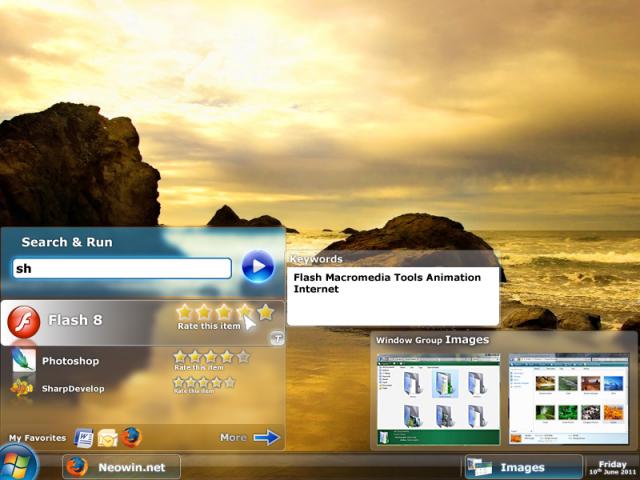Give SharpDevelop a one-star rating
This screenshot has height=480, width=640.
[x=180, y=382]
